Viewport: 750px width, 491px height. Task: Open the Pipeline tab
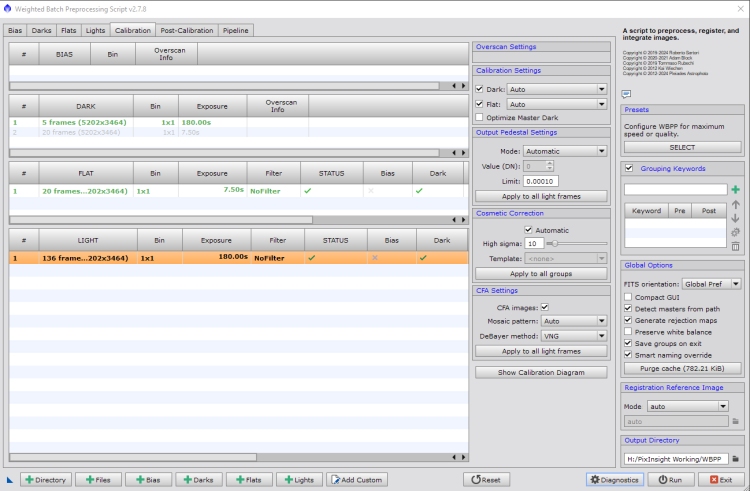pos(236,30)
